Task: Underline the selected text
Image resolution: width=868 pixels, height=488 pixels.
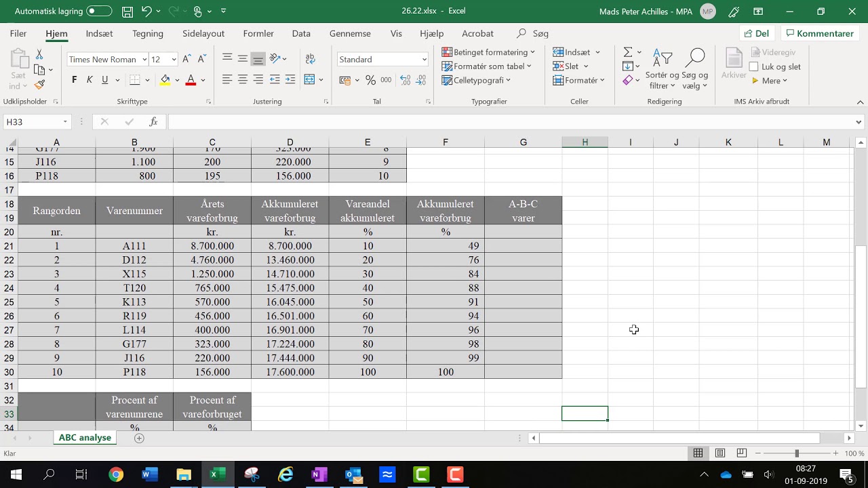Action: [x=105, y=80]
